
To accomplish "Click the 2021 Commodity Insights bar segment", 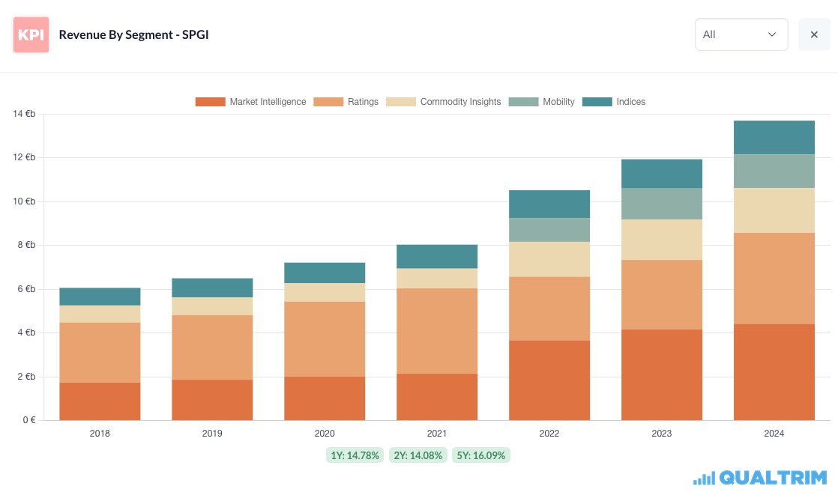I will pos(437,278).
